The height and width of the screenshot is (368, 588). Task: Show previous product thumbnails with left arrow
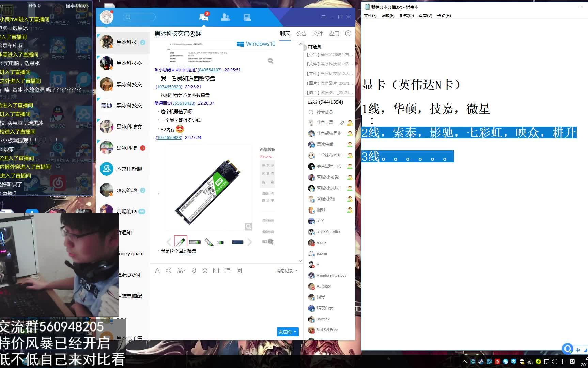click(x=169, y=242)
